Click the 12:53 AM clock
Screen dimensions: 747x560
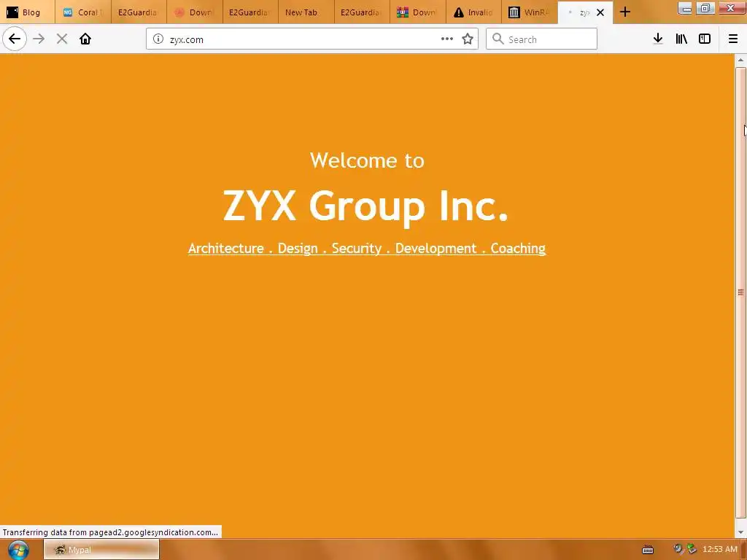[x=720, y=550]
